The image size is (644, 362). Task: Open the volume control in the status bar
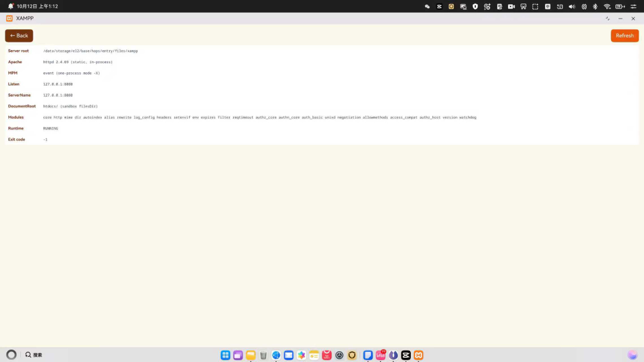tap(572, 7)
